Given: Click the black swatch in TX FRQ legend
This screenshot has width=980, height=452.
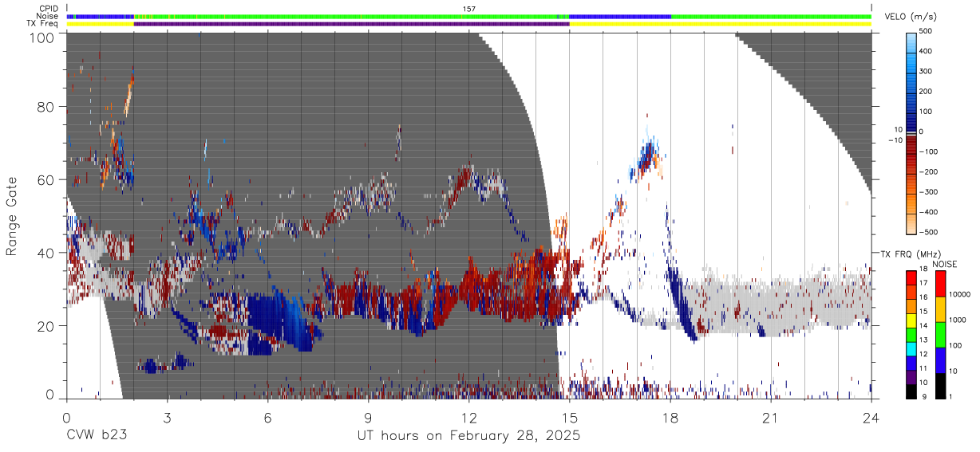Looking at the screenshot, I should 911,391.
